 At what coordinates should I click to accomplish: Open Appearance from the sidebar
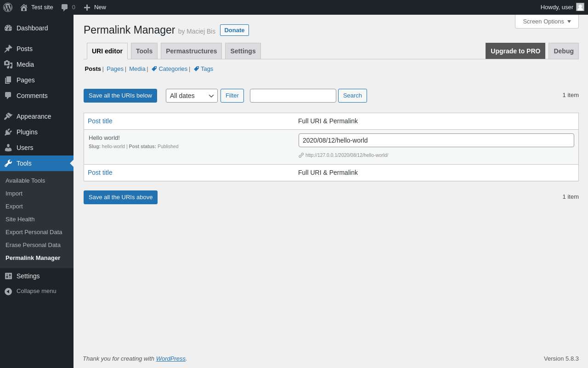point(34,116)
